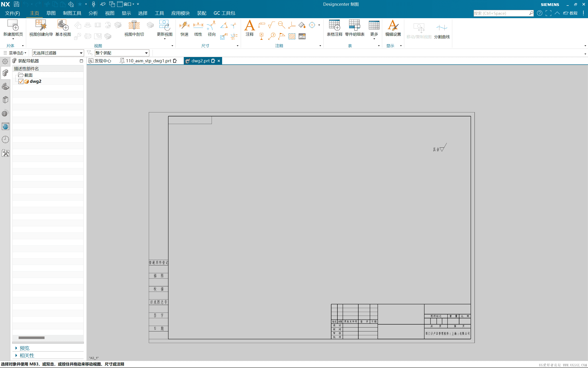Click the drawing title block company text

coord(448,334)
